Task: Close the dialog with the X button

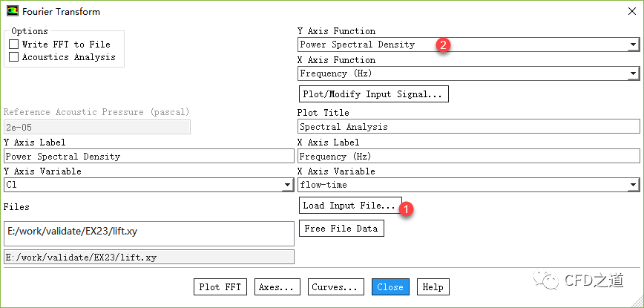Action: click(x=628, y=11)
